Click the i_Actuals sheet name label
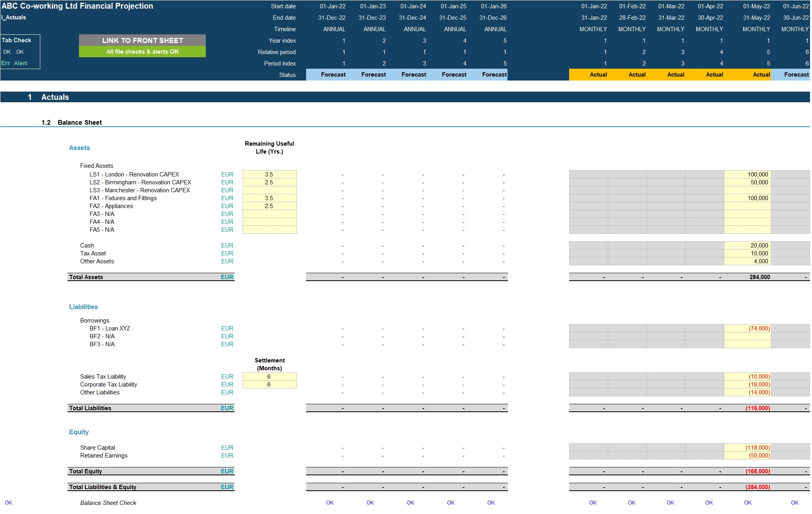This screenshot has height=514, width=812. (x=14, y=17)
